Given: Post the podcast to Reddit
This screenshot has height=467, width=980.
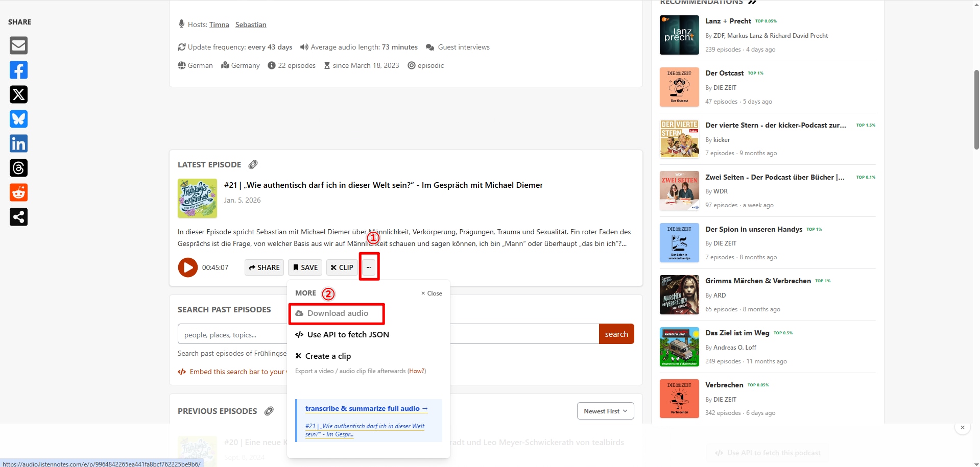Looking at the screenshot, I should click(18, 192).
